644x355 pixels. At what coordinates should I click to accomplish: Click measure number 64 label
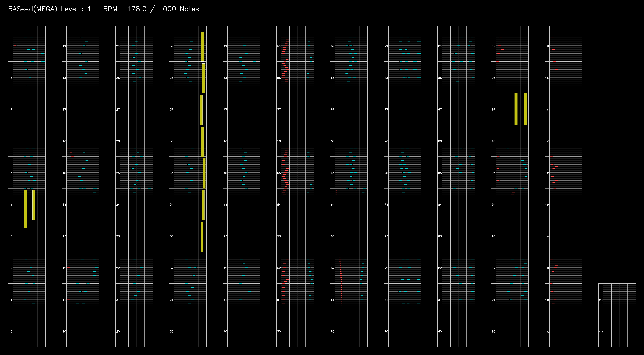coord(332,205)
